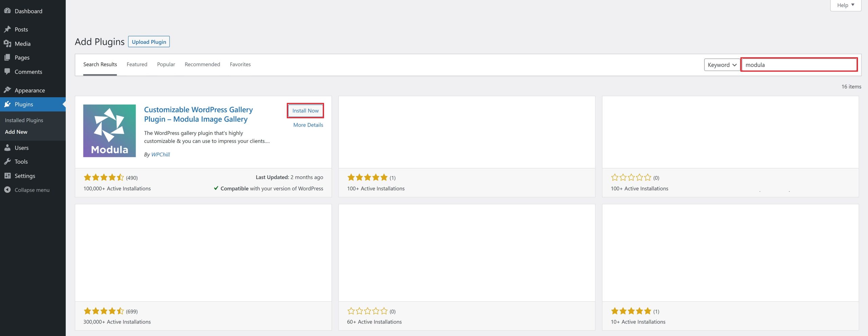Switch to the Featured tab
Image resolution: width=868 pixels, height=336 pixels.
click(x=137, y=64)
